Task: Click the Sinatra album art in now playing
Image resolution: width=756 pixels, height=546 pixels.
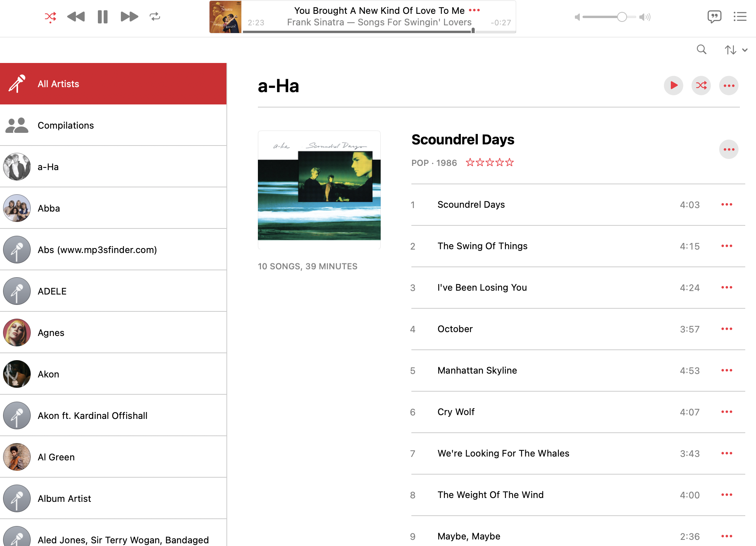Action: (x=225, y=17)
